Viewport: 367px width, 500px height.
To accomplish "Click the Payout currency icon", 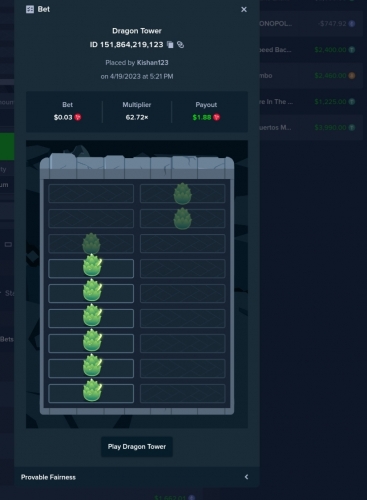I will point(217,117).
